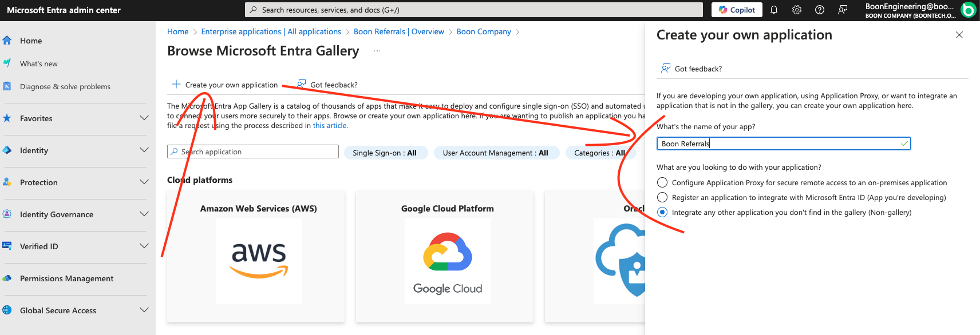Open the Amazon Web Services tile
Image resolution: width=980 pixels, height=335 pixels.
259,256
